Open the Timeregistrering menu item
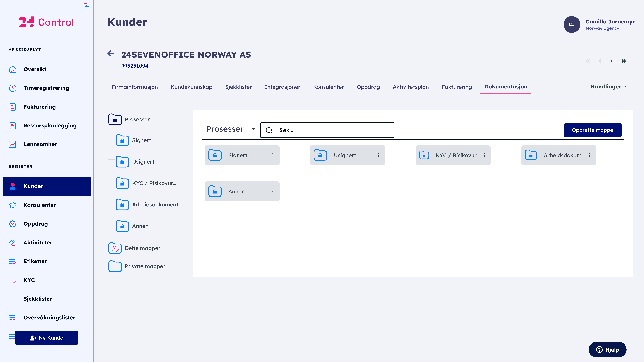 [46, 88]
